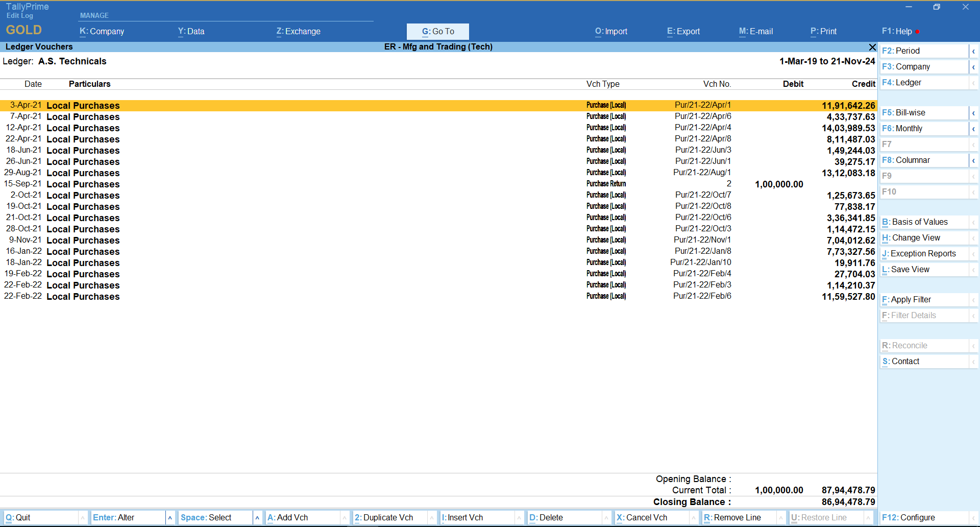980x527 pixels.
Task: Open J: Exception Reports
Action: click(919, 254)
